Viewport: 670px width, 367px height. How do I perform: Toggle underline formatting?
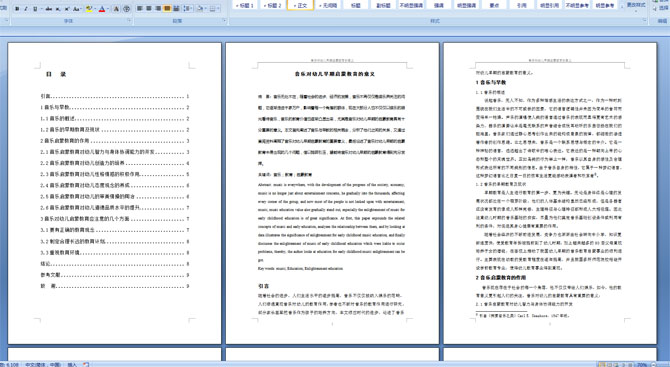click(x=35, y=9)
